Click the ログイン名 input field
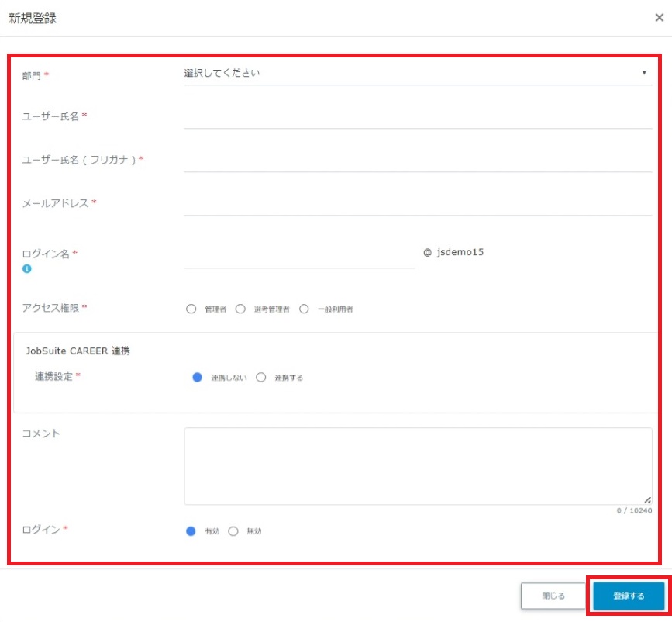Viewport: 672px width, 622px height. (299, 256)
